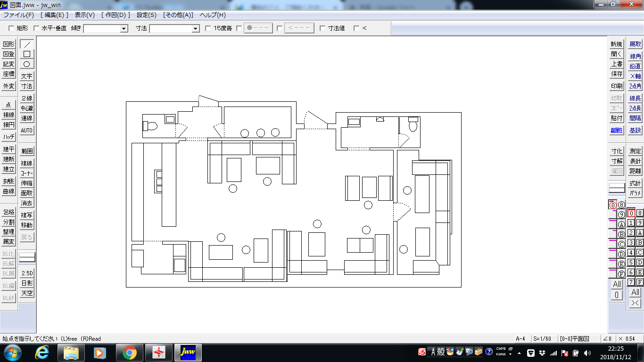The width and height of the screenshot is (644, 362).
Task: Check the 15度毎 checkbox
Action: [x=208, y=28]
